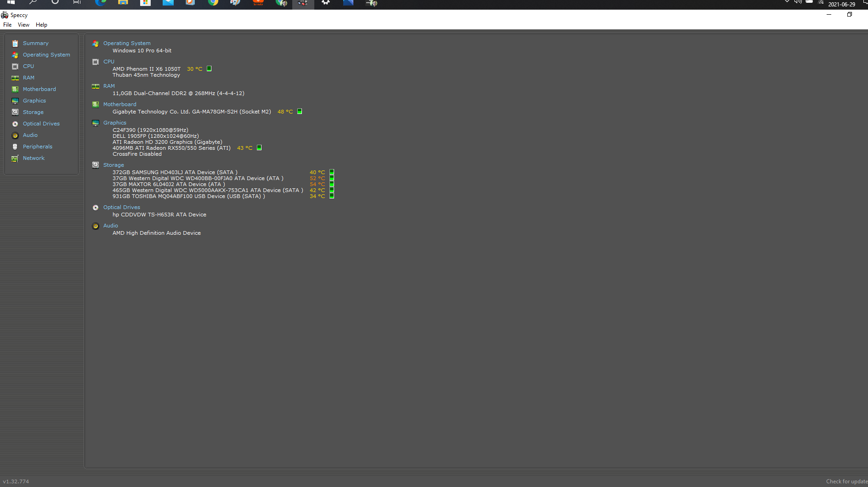
Task: Follow the Storage heading link in summary pane
Action: point(113,165)
